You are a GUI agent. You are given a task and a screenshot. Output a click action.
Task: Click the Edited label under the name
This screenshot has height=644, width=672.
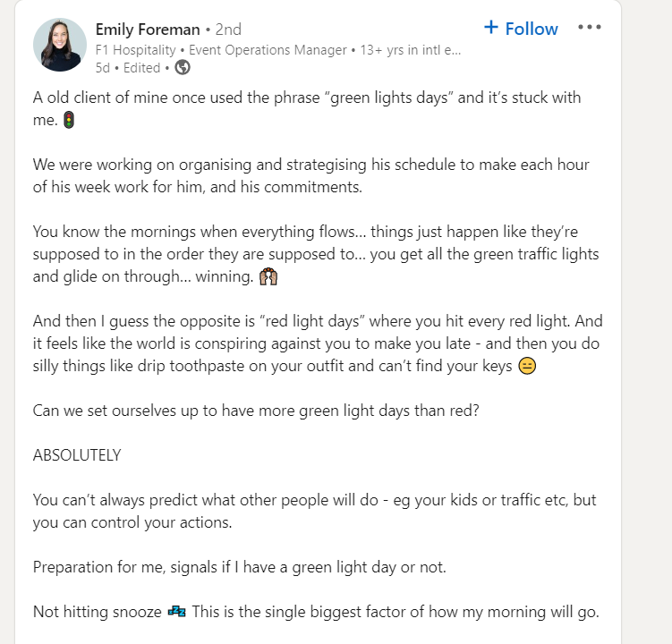[x=142, y=68]
